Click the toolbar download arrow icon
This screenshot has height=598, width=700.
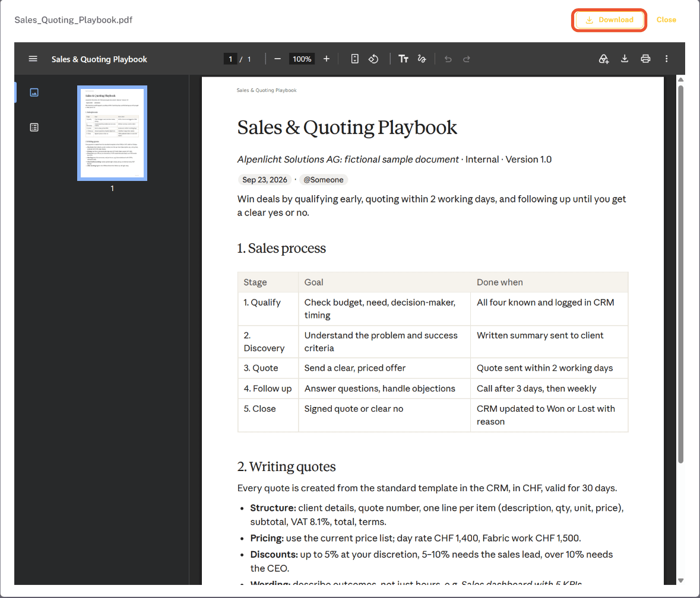(x=625, y=59)
